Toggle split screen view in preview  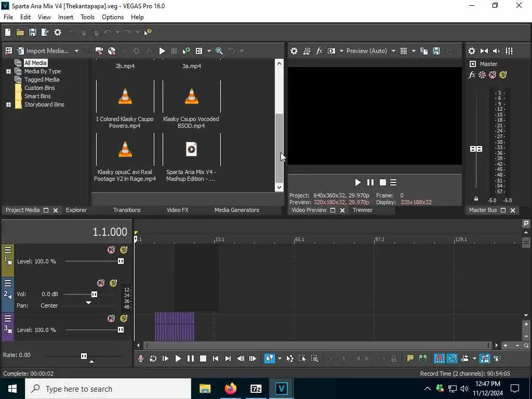(x=331, y=51)
